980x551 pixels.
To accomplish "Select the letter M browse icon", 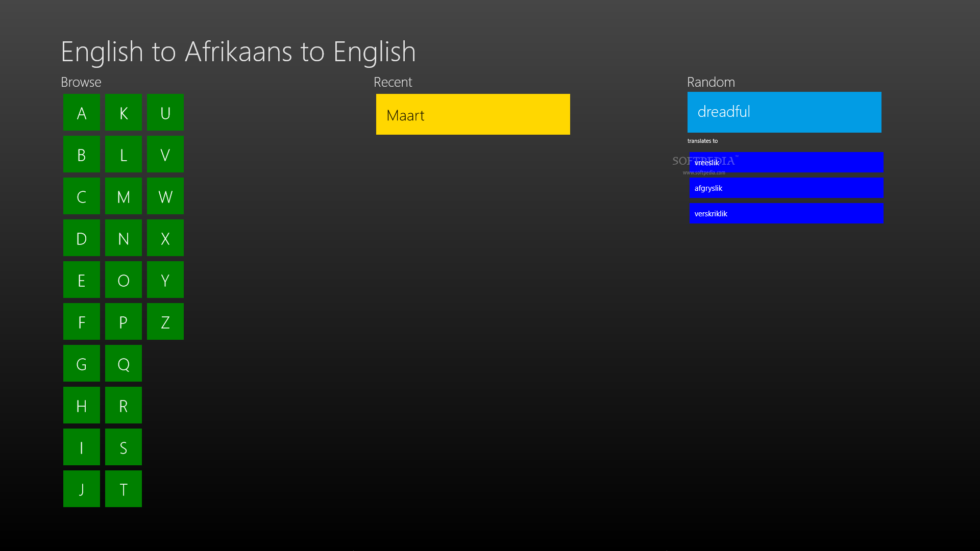I will [123, 196].
